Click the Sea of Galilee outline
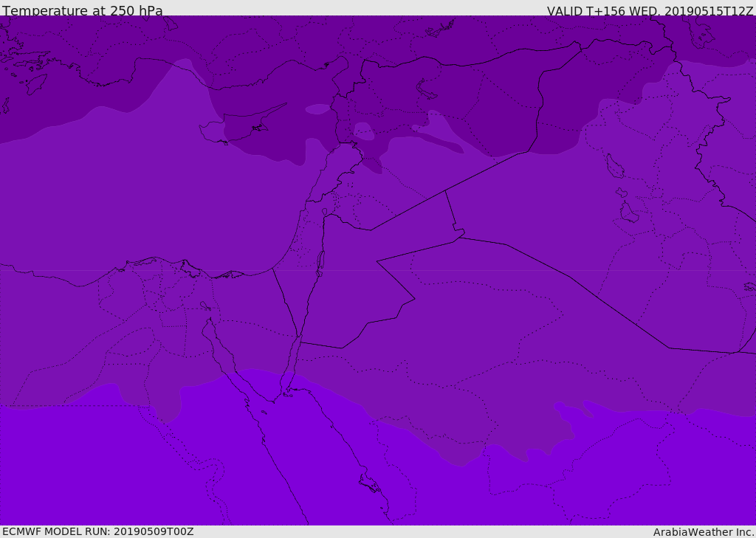This screenshot has width=756, height=538. tap(324, 213)
